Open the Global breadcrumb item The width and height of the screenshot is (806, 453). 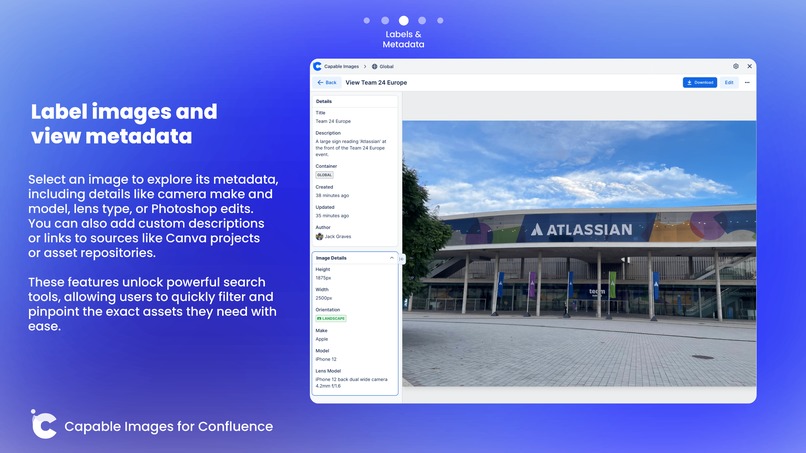[383, 66]
